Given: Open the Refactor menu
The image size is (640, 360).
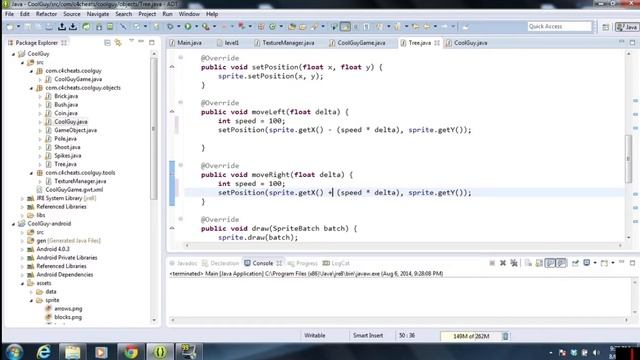Looking at the screenshot, I should point(46,14).
